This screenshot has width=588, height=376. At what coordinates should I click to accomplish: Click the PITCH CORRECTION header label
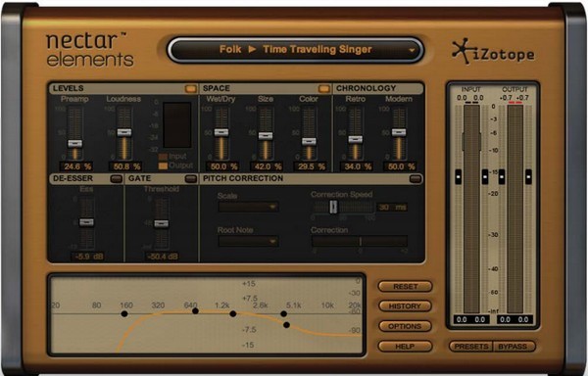(x=243, y=178)
